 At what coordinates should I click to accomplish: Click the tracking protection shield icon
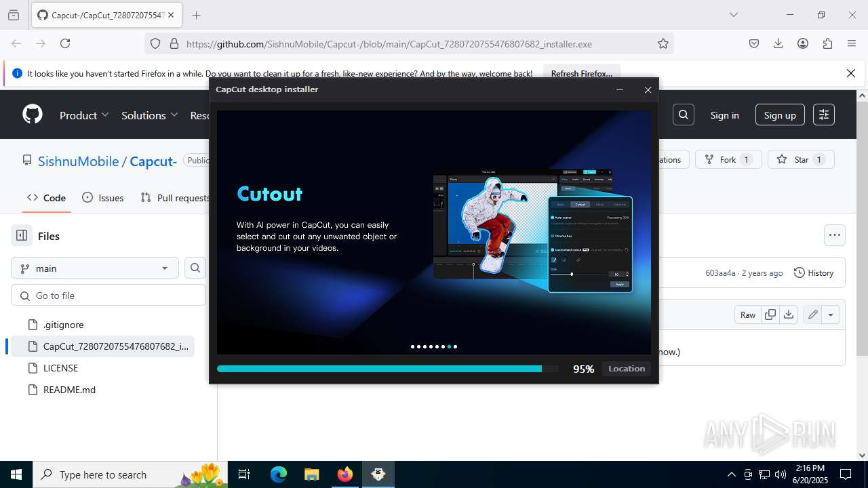click(155, 43)
